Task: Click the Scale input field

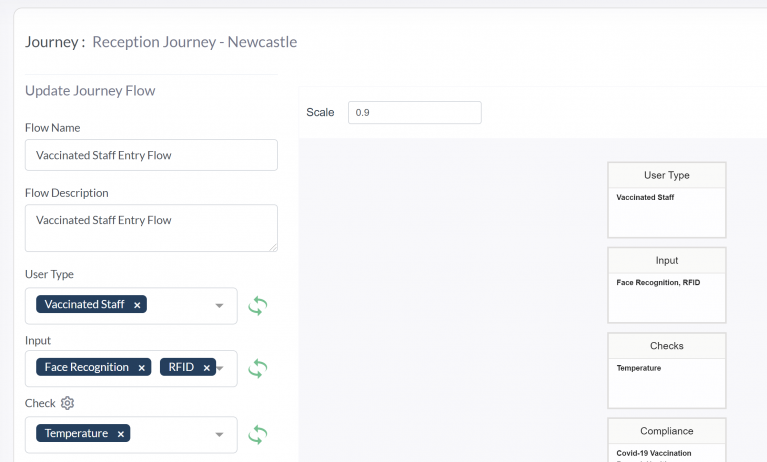Action: point(414,113)
